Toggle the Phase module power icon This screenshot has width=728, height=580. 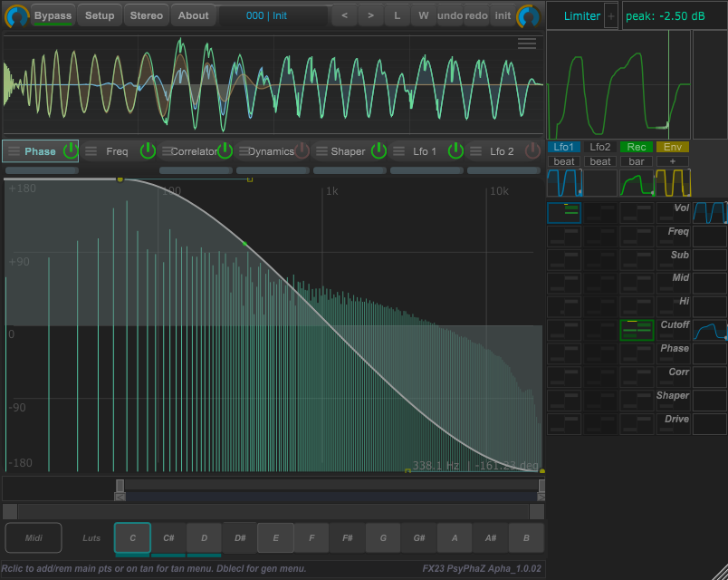(x=71, y=151)
